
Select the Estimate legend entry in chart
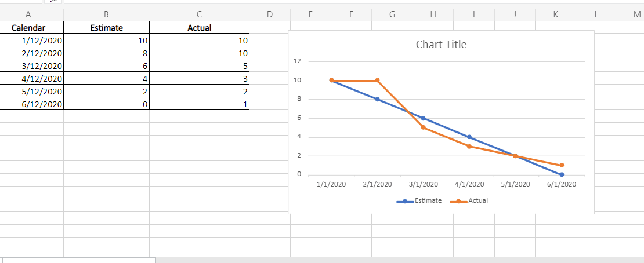[419, 201]
